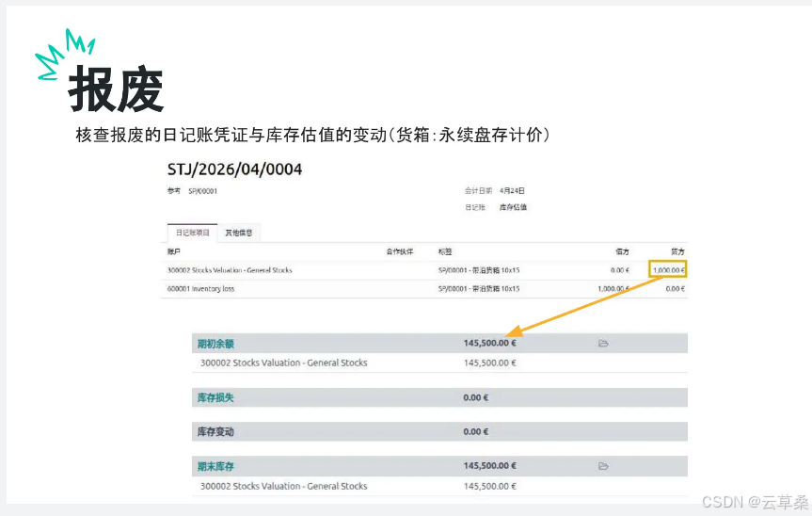This screenshot has width=812, height=516.
Task: Click the 会计日期 field label
Action: click(478, 190)
